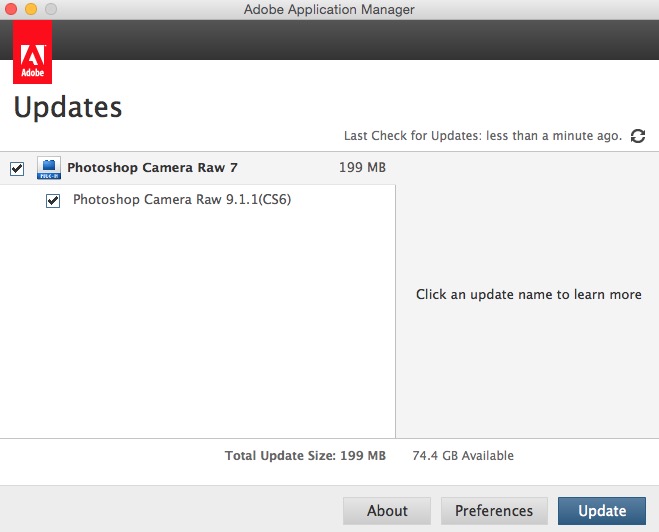Click the refresh updates icon
Viewport: 659px width, 532px height.
(638, 136)
